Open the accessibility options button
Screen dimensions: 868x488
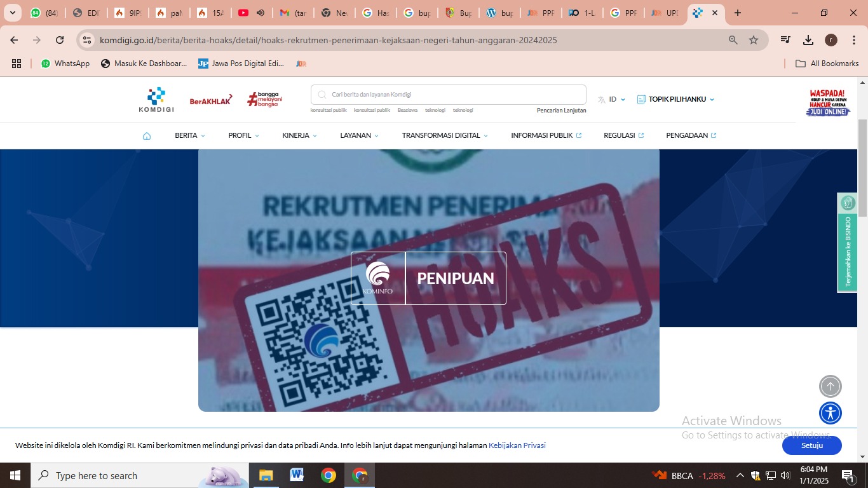[x=831, y=413]
